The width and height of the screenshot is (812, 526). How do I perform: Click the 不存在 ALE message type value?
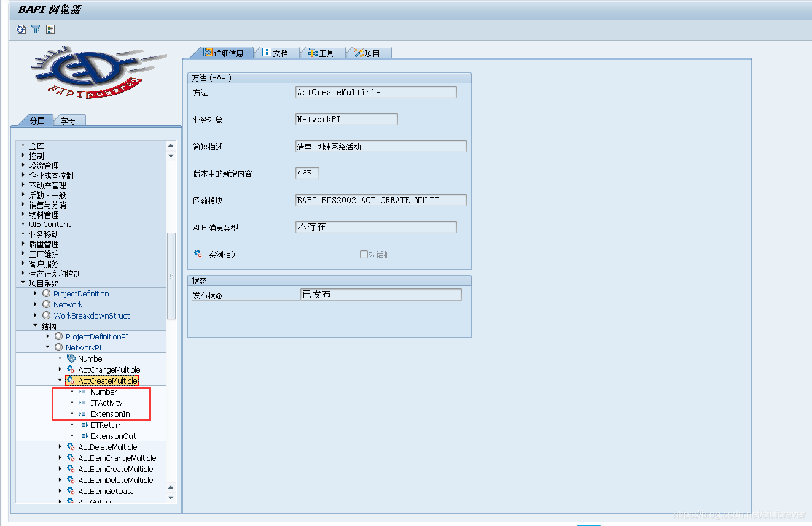312,227
